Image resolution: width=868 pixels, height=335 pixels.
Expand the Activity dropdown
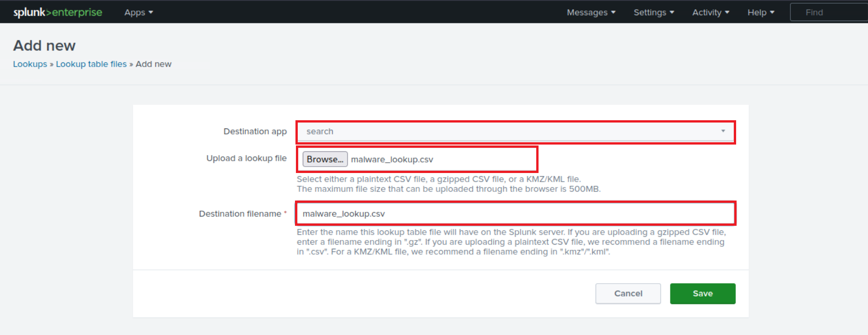click(x=710, y=12)
